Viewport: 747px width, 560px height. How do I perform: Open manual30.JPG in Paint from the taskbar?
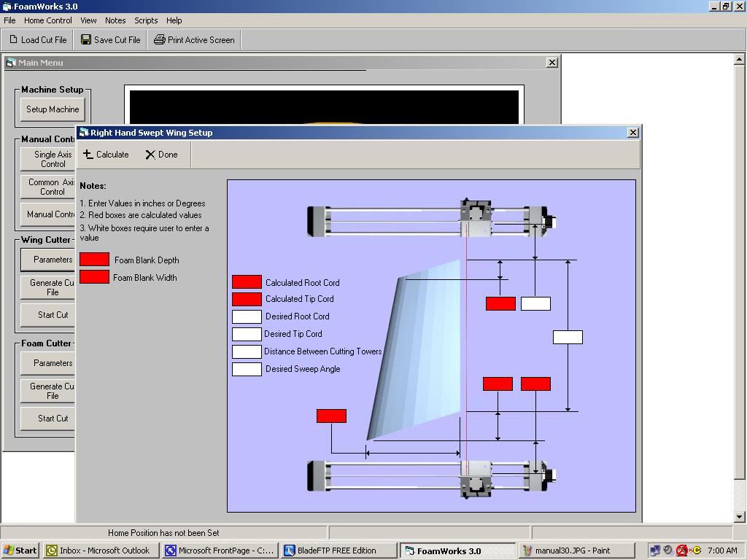click(576, 551)
